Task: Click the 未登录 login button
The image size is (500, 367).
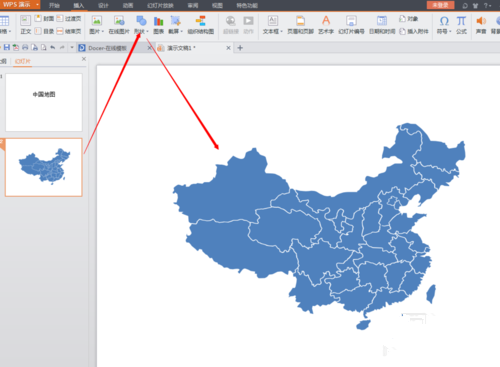Action: point(440,5)
